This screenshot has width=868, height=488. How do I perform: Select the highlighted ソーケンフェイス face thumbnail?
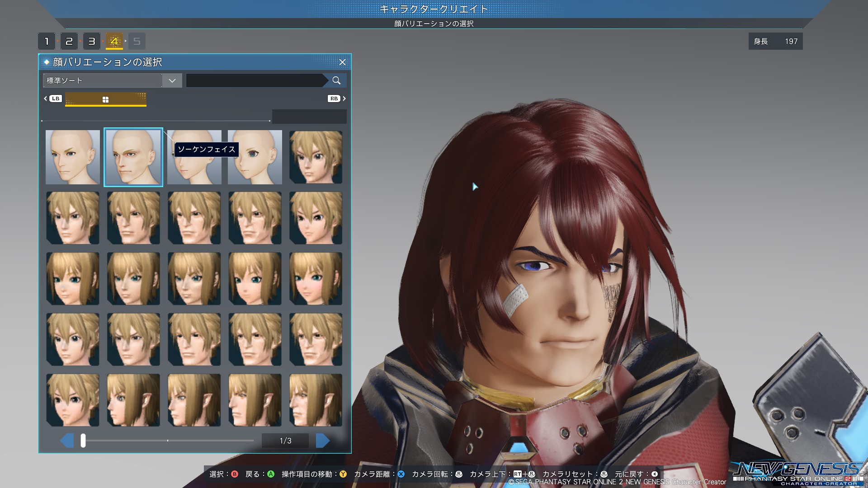133,157
